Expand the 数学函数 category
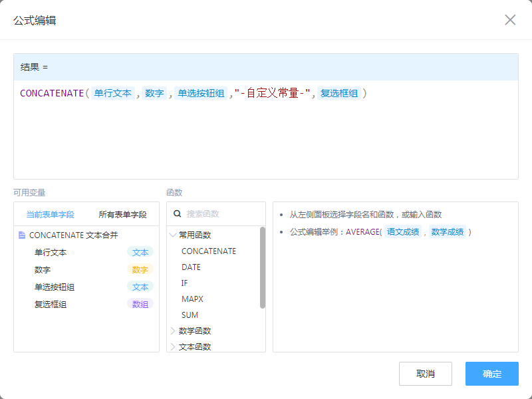 [174, 331]
